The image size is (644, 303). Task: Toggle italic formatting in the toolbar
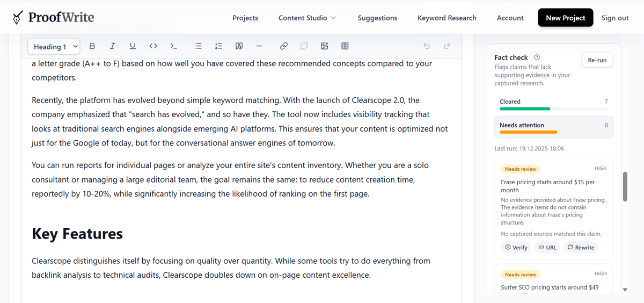pyautogui.click(x=113, y=46)
